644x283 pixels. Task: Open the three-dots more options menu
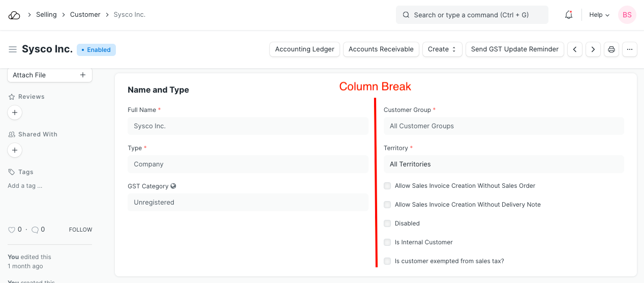tap(630, 49)
